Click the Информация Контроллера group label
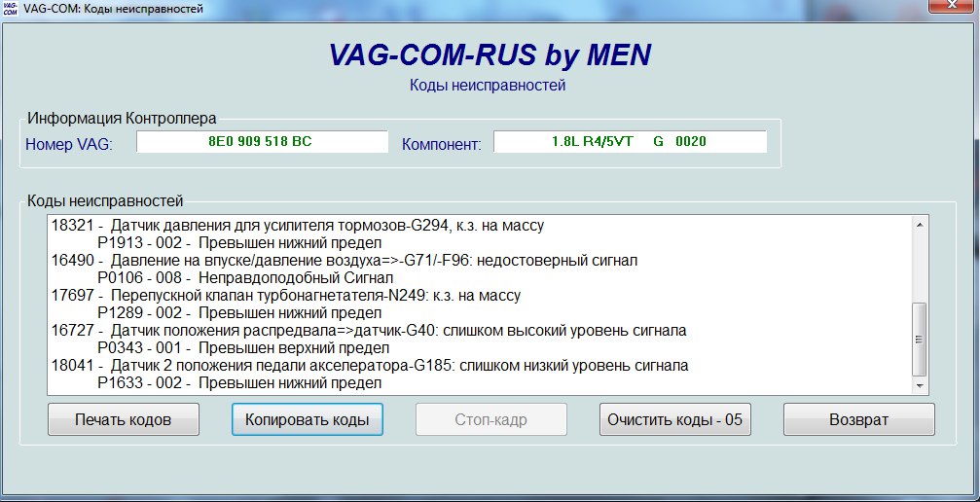This screenshot has height=502, width=980. coord(122,118)
